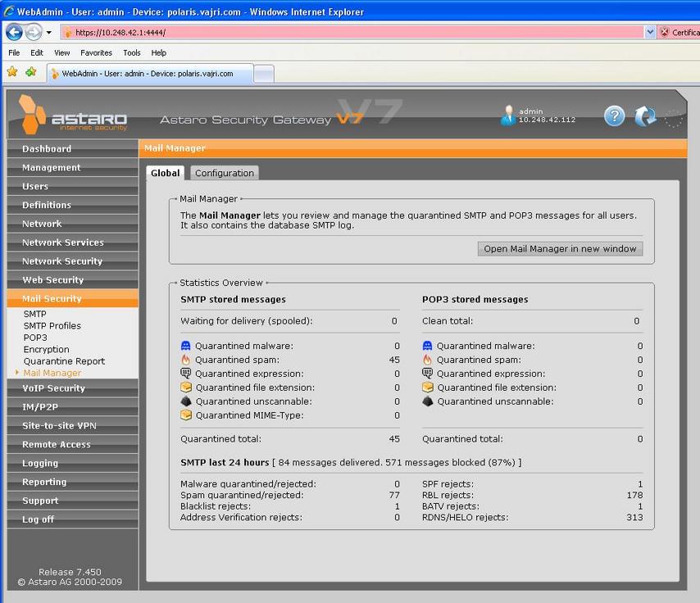The width and height of the screenshot is (700, 603).
Task: Click the blue Help question mark icon
Action: (x=614, y=116)
